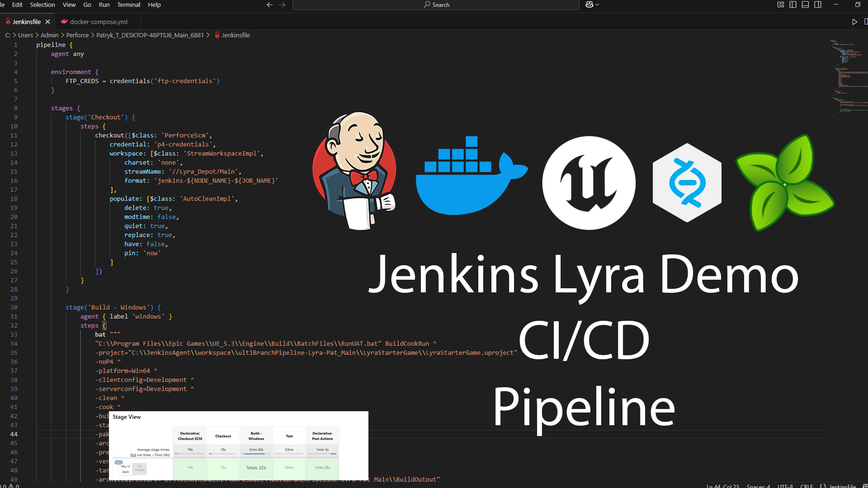This screenshot has width=868, height=488.
Task: Click the "-platform=Win64 ^" code line
Action: [126, 371]
